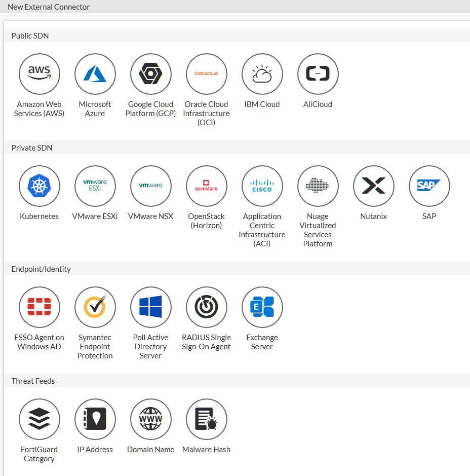The width and height of the screenshot is (470, 476).
Task: Click the RADIUS Single Sign-On Agent icon
Action: pos(207,307)
